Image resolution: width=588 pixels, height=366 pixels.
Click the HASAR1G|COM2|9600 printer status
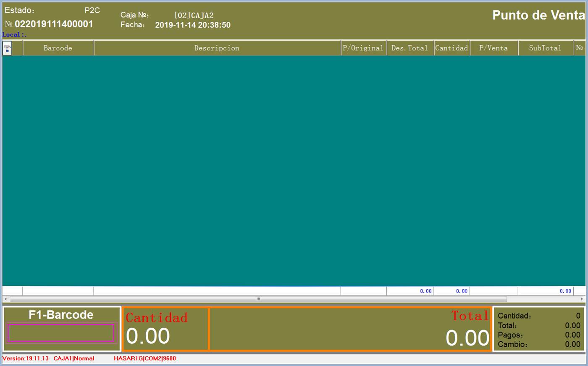click(x=145, y=358)
